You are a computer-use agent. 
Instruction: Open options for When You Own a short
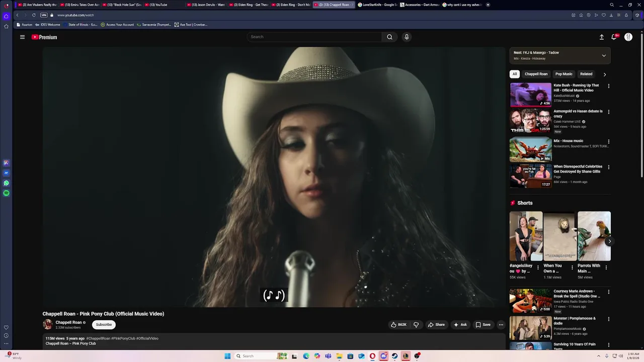point(572,267)
